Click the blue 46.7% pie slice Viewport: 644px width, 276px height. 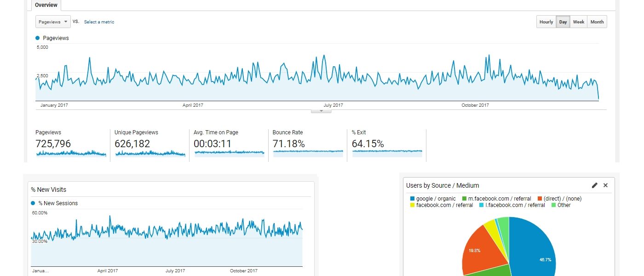click(534, 248)
